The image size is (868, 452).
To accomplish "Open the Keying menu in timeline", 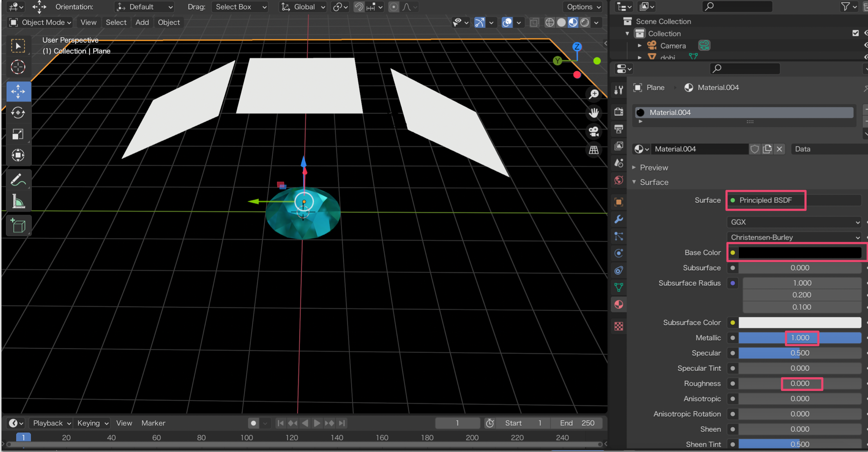I will [93, 423].
